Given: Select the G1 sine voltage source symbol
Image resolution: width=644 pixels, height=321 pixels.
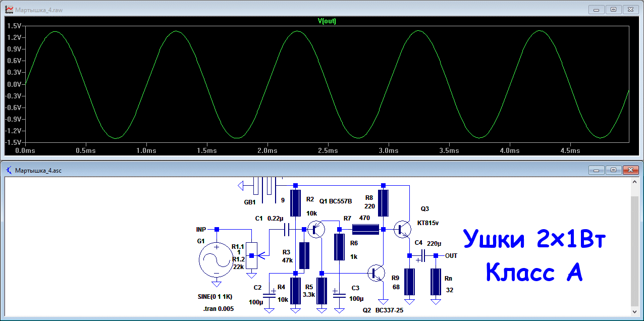Looking at the screenshot, I should tap(217, 260).
